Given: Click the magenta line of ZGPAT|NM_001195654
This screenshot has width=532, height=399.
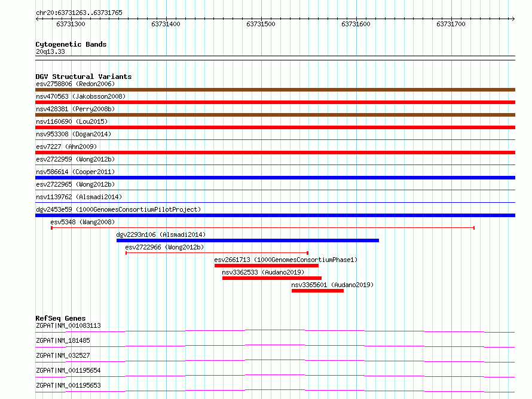Looking at the screenshot, I should [x=275, y=376].
